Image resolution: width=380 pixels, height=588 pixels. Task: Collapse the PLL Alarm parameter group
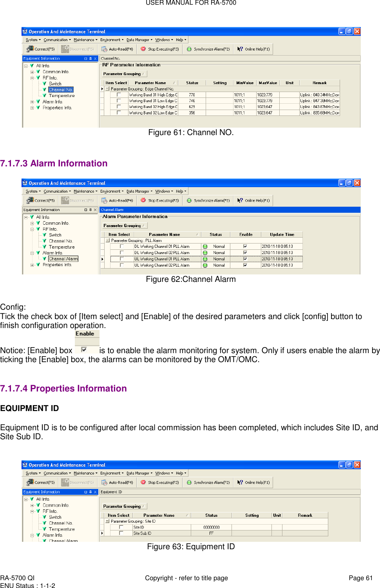click(108, 241)
